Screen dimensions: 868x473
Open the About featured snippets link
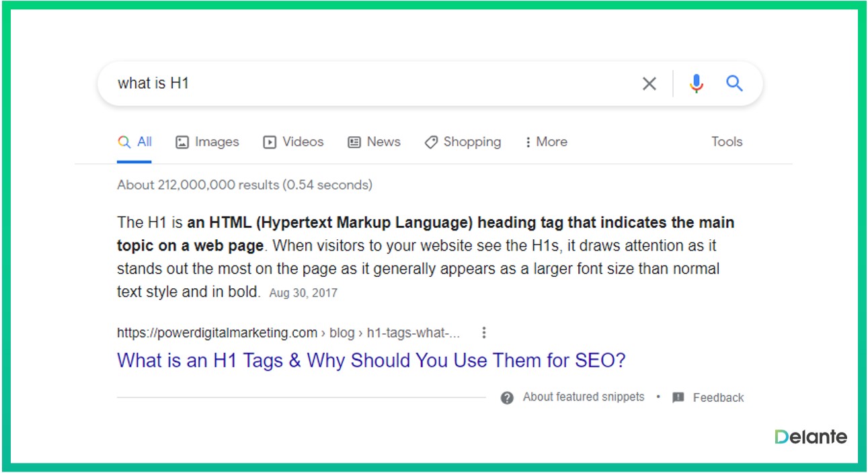coord(583,397)
